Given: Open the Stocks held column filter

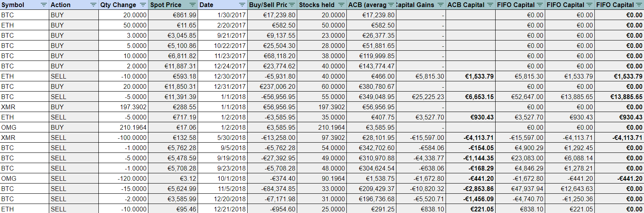Looking at the screenshot, I should tap(341, 5).
